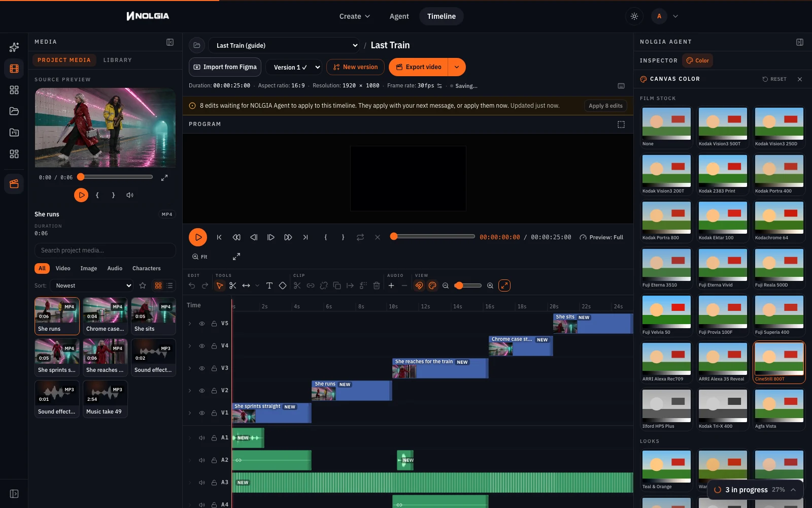Collapse the Media panel
The width and height of the screenshot is (812, 508).
[170, 42]
